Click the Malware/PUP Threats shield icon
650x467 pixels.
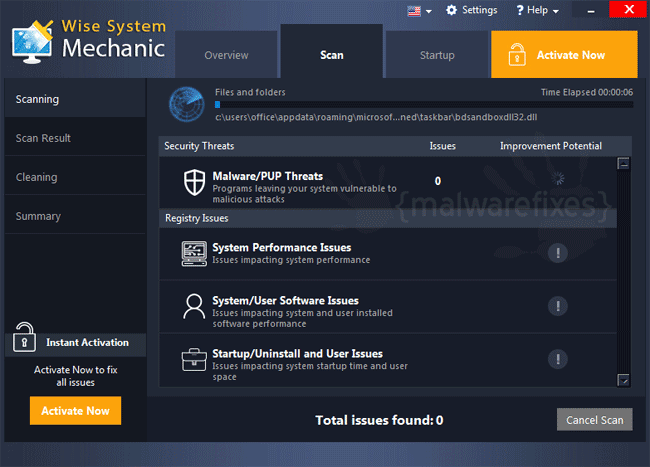tap(194, 182)
